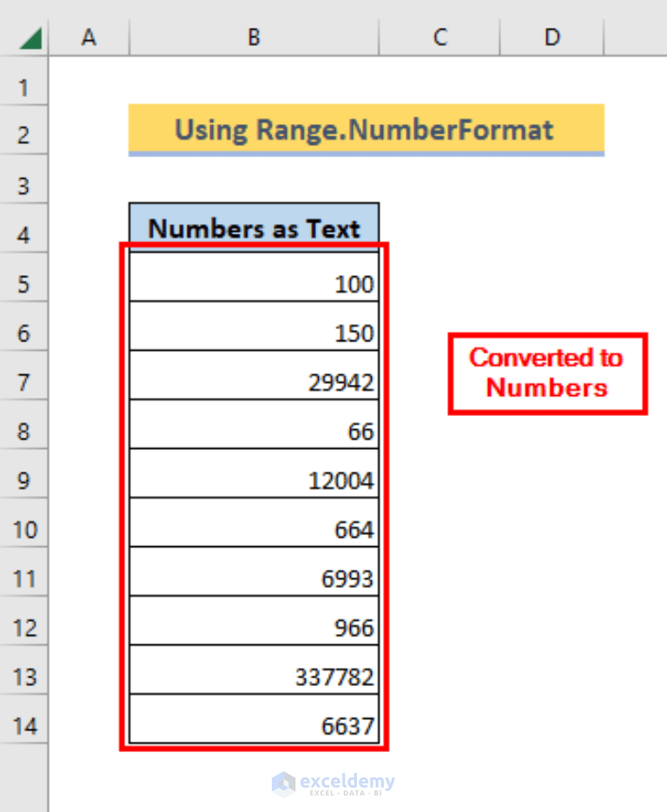Select column A header
This screenshot has width=667, height=812.
[89, 37]
